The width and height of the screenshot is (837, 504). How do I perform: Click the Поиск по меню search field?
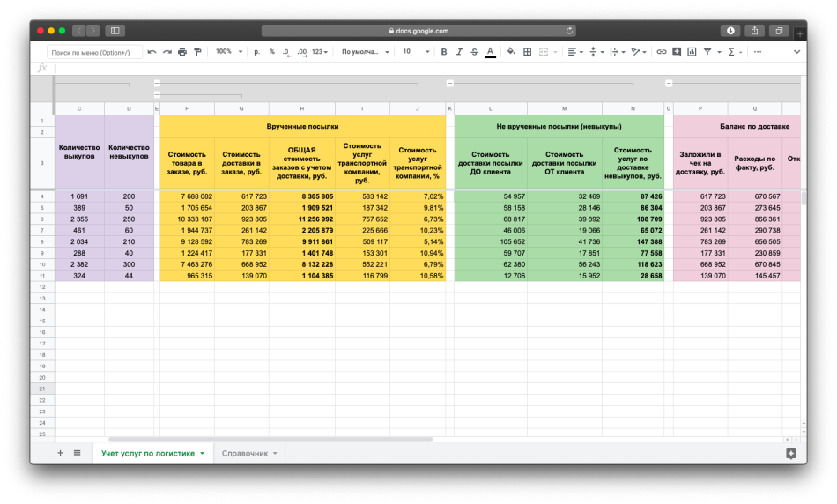click(x=94, y=52)
